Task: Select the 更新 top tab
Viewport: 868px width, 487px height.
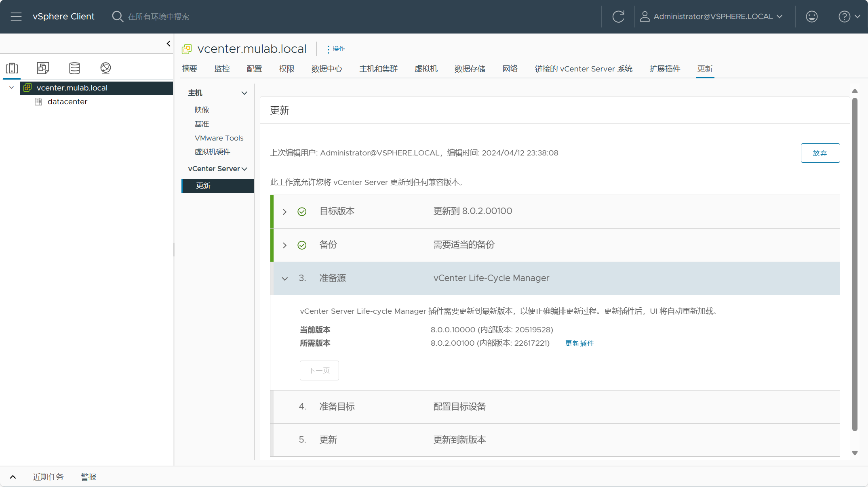Action: pos(705,69)
